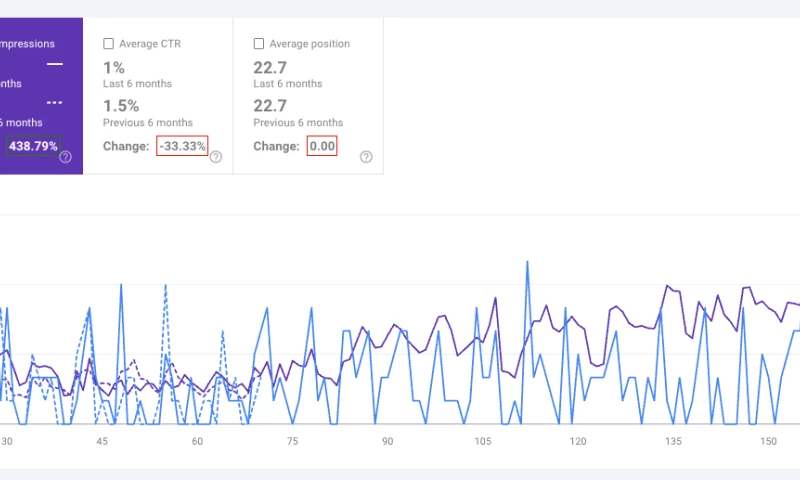
Task: Click the -33.33% CTR change value
Action: click(x=182, y=146)
